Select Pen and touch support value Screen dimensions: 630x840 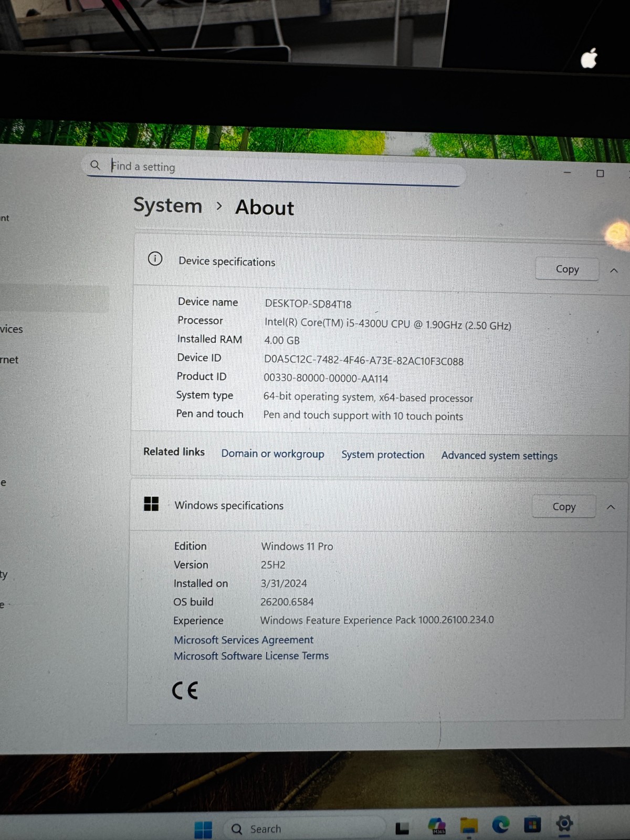363,416
